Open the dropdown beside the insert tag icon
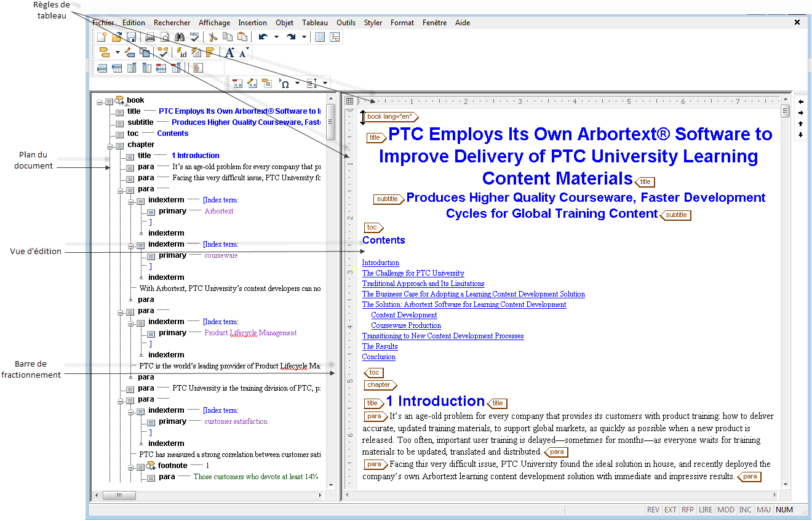 click(x=117, y=52)
